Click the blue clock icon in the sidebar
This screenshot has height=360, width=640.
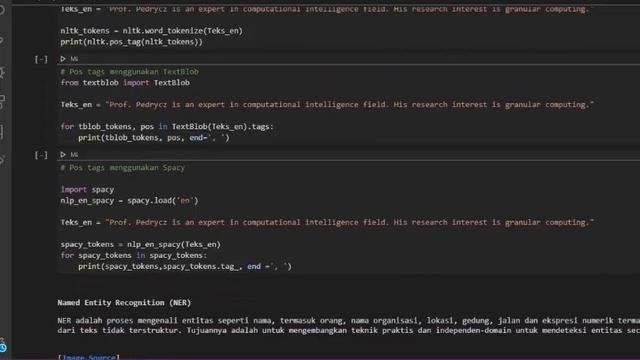click(3, 348)
